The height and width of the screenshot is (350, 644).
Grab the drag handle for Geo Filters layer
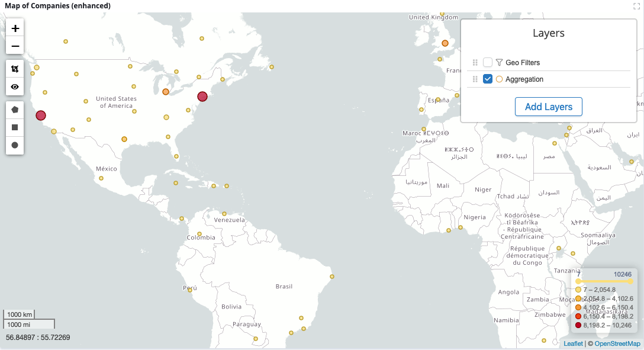(x=475, y=62)
